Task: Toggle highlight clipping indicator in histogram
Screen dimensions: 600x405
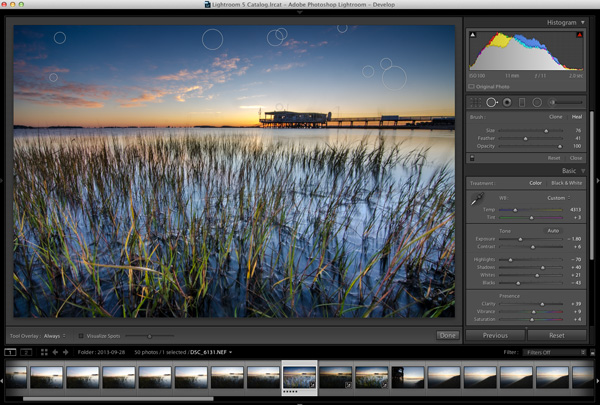Action: pos(579,35)
